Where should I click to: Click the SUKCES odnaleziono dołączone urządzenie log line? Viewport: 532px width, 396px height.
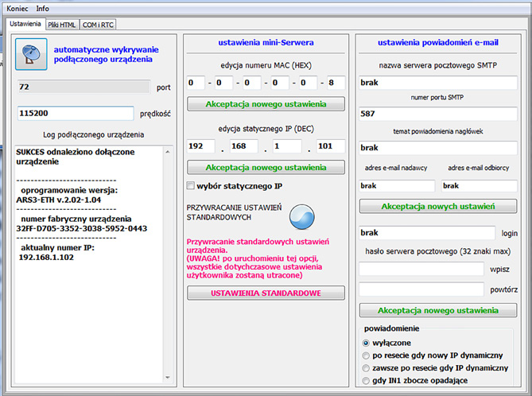tap(76, 157)
